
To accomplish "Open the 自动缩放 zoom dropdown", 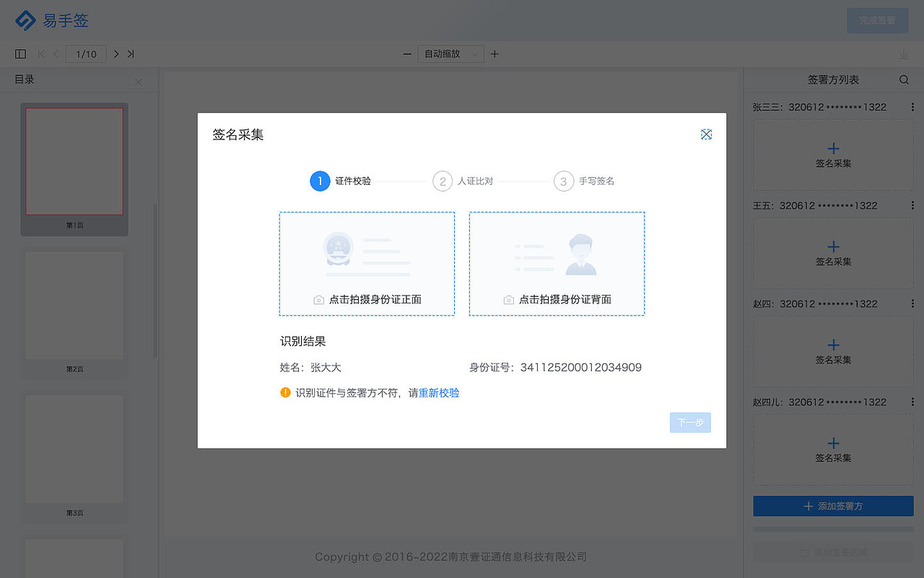I will pyautogui.click(x=450, y=53).
